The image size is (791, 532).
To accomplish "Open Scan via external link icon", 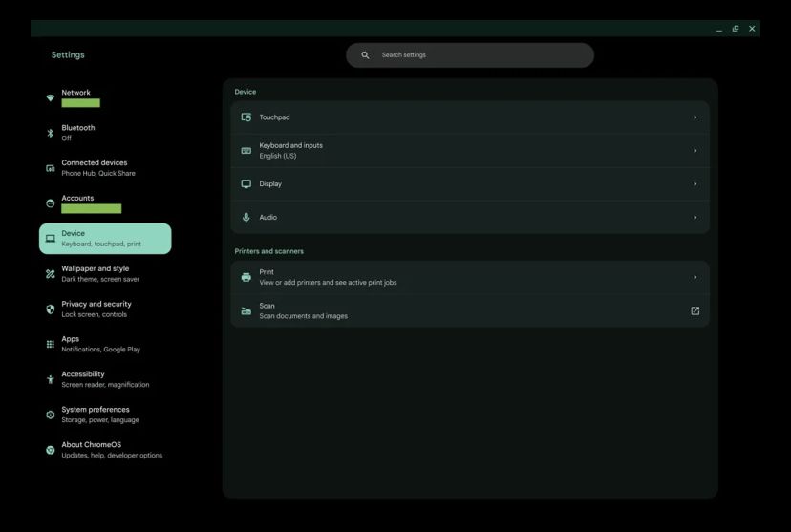I will point(695,310).
